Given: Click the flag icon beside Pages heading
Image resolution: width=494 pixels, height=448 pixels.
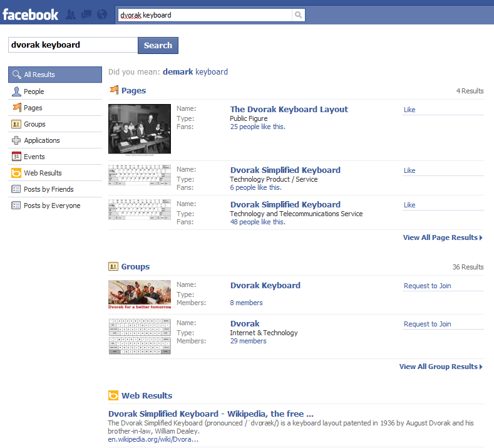Looking at the screenshot, I should 114,90.
